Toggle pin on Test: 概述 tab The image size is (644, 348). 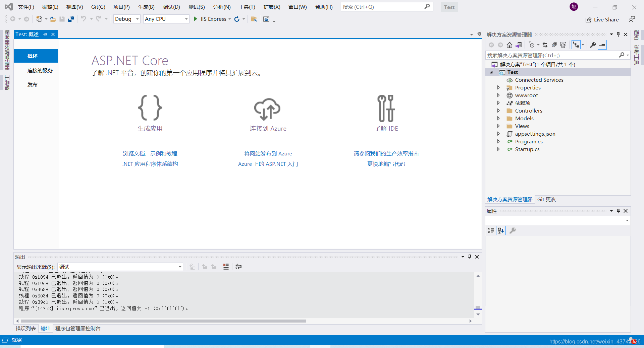point(45,34)
